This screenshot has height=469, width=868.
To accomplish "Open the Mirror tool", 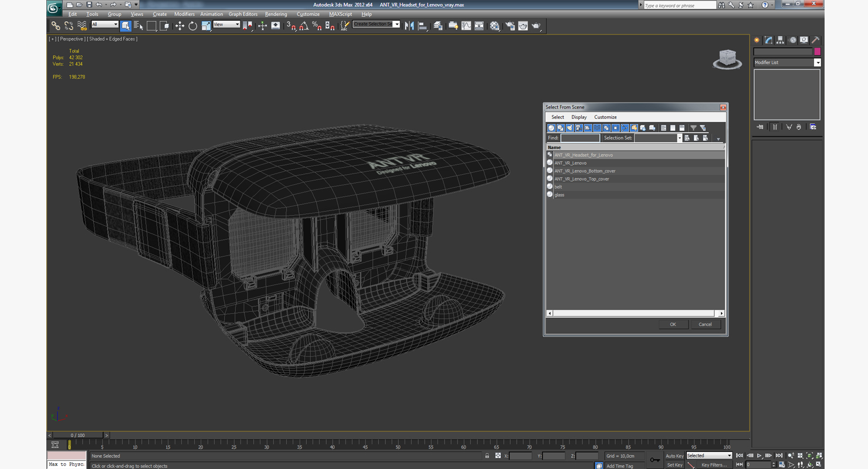I will 409,26.
